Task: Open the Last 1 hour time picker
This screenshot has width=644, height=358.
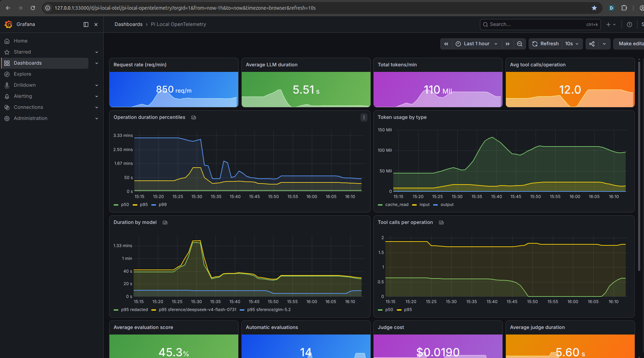Action: point(477,44)
